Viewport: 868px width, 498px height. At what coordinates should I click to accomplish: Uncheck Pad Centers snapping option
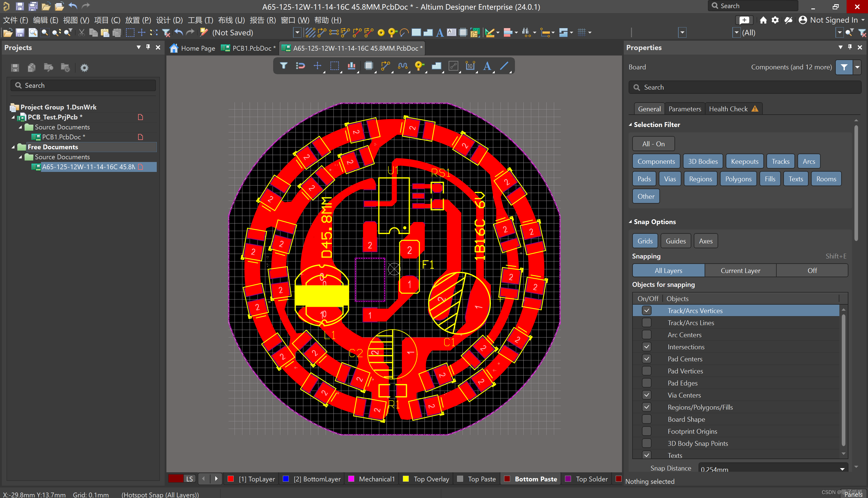click(x=646, y=359)
